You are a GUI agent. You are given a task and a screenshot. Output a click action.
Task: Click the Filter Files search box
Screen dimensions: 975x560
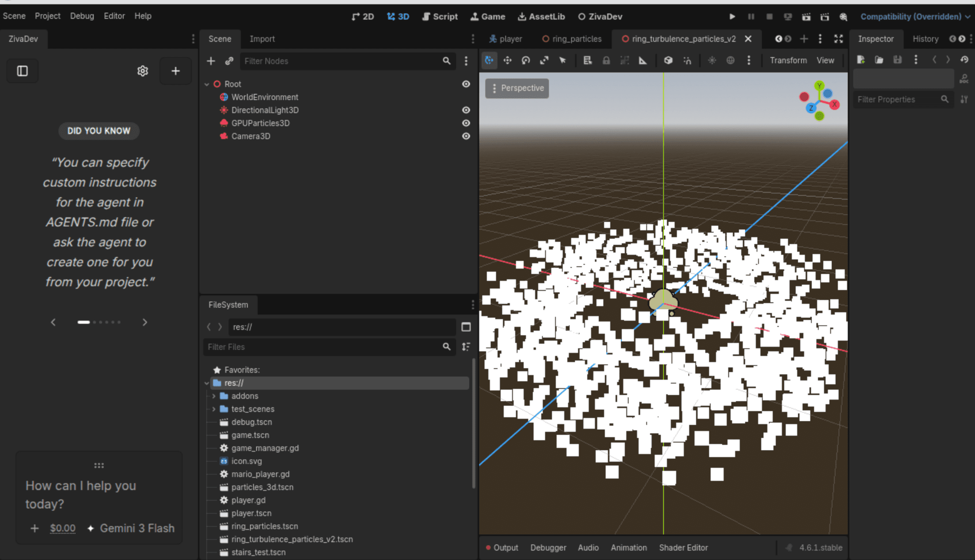329,347
